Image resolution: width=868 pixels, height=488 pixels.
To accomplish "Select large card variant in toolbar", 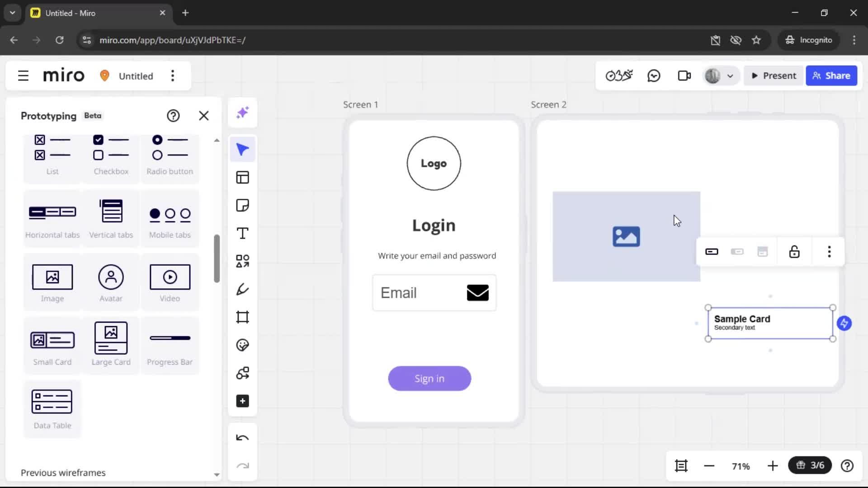I will [763, 252].
